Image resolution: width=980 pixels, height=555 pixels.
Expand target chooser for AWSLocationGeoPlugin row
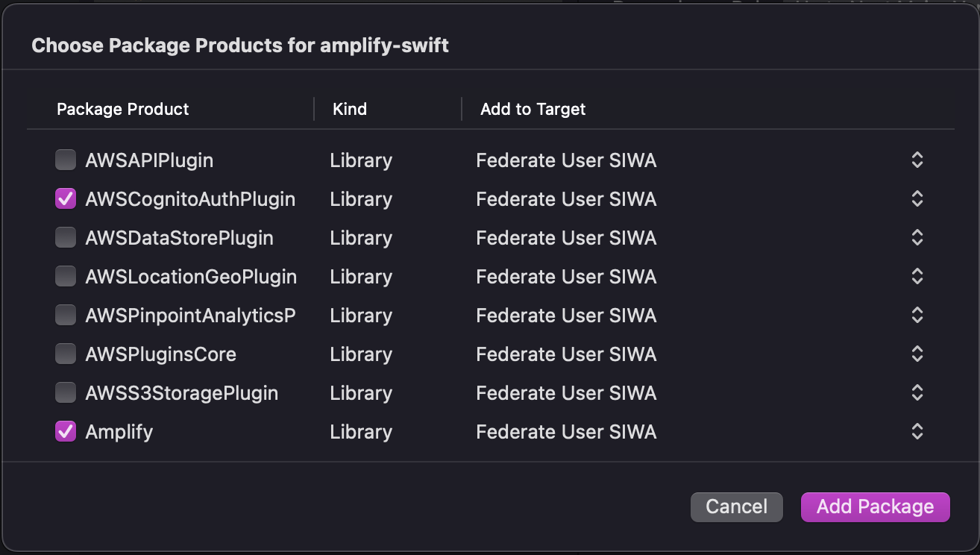(917, 276)
